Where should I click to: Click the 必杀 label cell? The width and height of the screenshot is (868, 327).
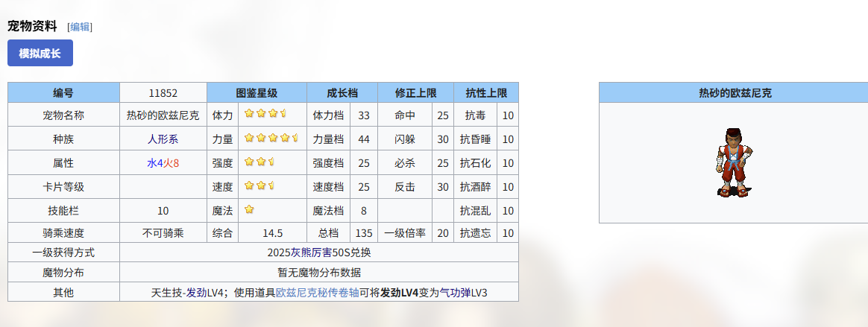[x=405, y=163]
